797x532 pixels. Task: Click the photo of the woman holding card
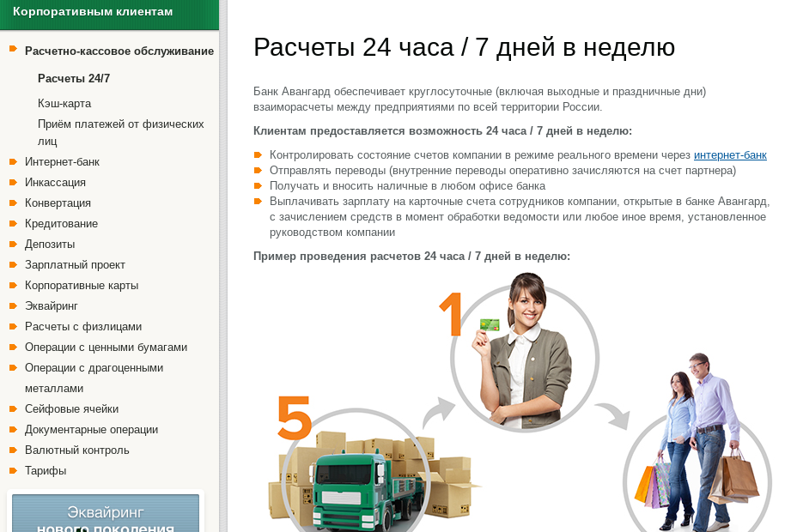[x=524, y=352]
